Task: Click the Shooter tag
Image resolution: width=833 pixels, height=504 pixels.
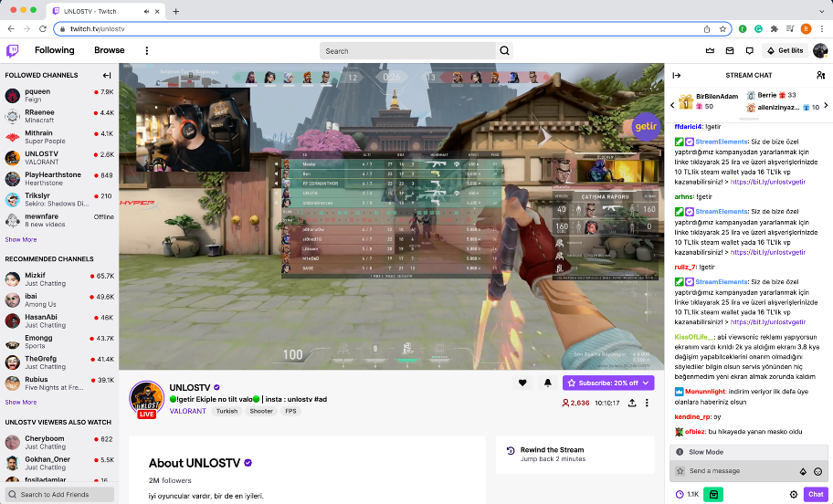Action: (261, 411)
